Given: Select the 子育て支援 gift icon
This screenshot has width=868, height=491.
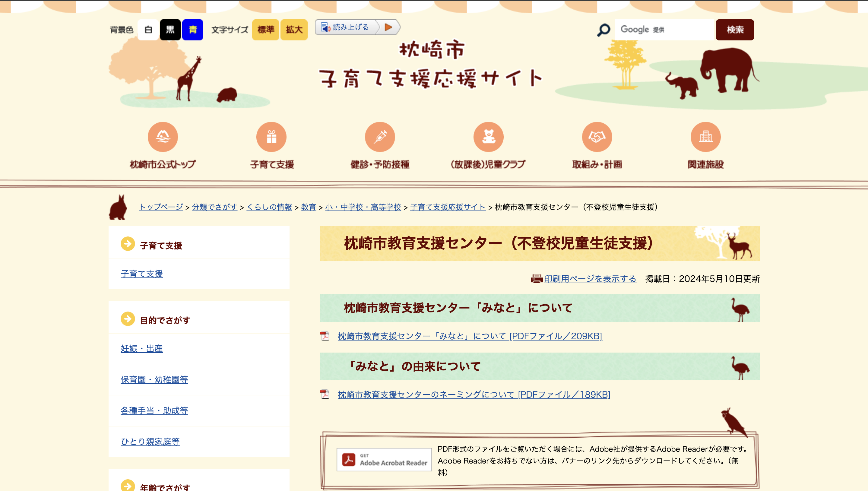Looking at the screenshot, I should click(x=271, y=137).
